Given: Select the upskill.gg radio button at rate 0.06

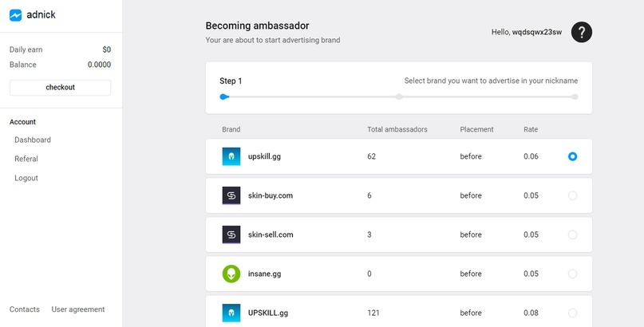Looking at the screenshot, I should click(x=572, y=156).
